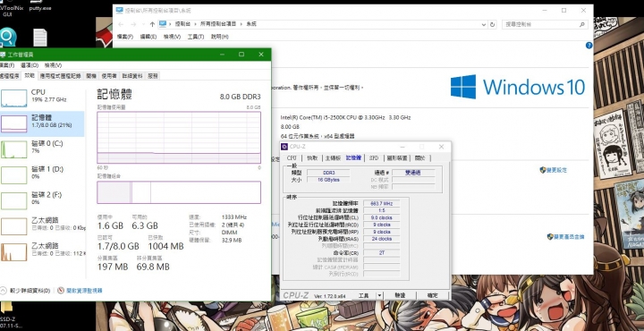
Task: Switch to the 服務 tab in Task Manager
Action: point(153,76)
